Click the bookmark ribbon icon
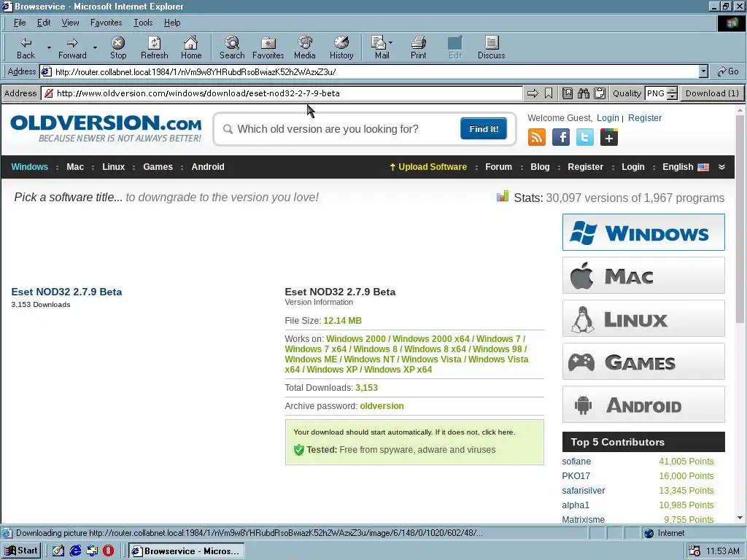Viewport: 747px width, 560px height. click(x=549, y=93)
